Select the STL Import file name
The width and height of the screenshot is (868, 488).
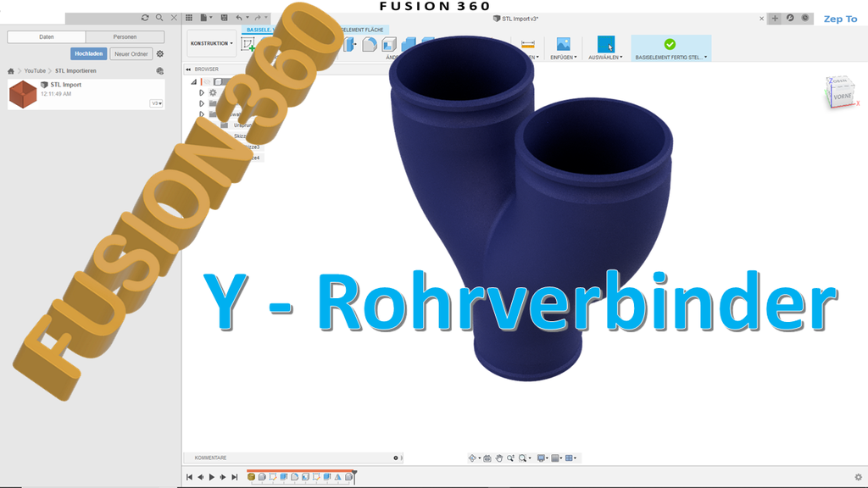click(66, 85)
